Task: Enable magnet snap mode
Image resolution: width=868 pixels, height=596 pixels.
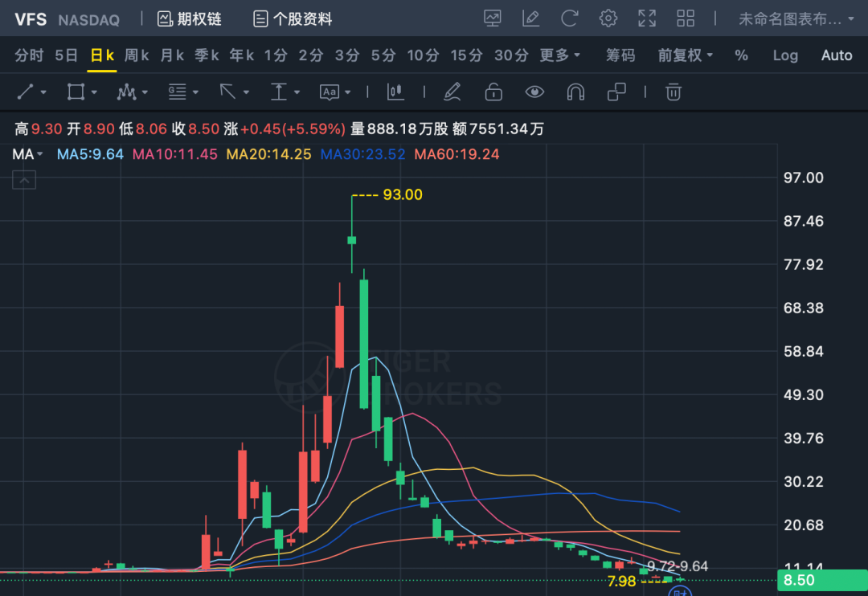Action: click(575, 92)
